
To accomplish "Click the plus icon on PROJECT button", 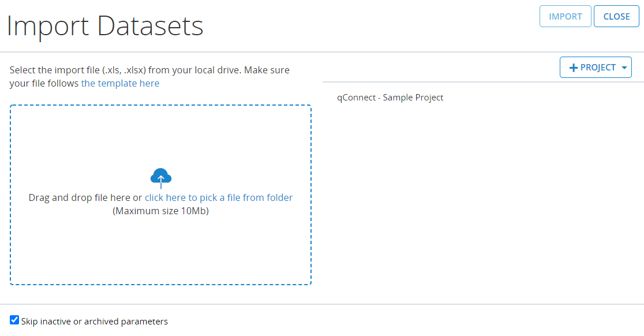I will (x=573, y=68).
